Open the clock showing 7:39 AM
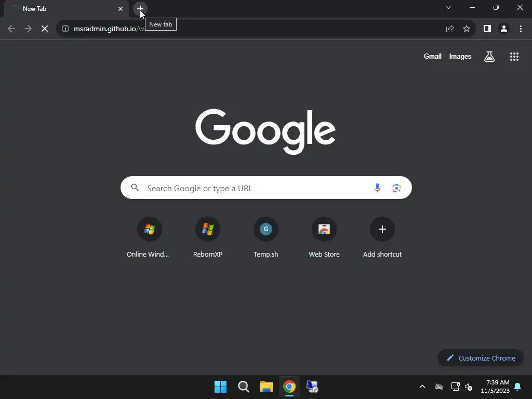 point(495,387)
